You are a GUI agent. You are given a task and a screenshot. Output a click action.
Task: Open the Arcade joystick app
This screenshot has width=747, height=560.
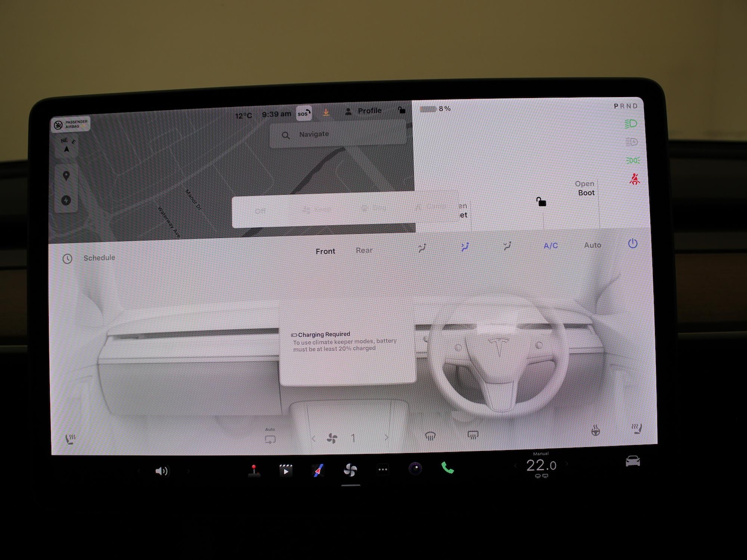pyautogui.click(x=254, y=470)
